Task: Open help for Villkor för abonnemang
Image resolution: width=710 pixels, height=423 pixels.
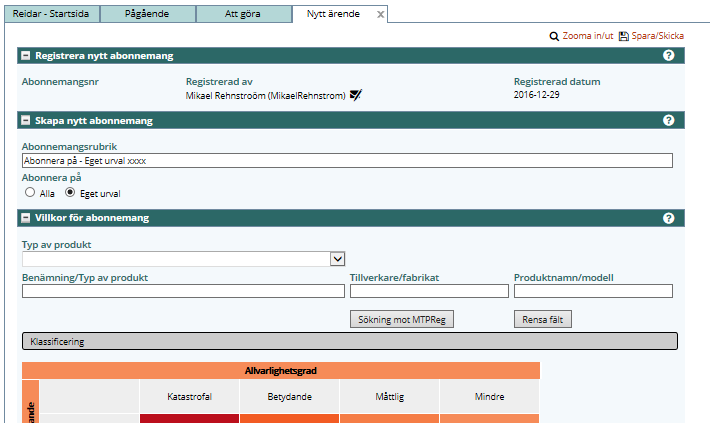Action: [x=668, y=218]
